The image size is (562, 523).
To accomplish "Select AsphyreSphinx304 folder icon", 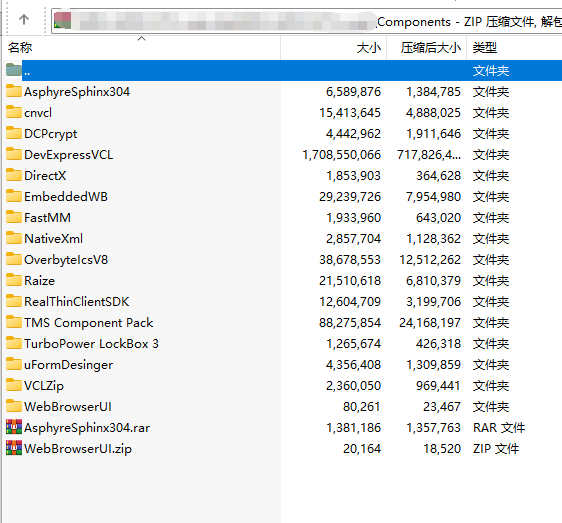I will click(14, 91).
